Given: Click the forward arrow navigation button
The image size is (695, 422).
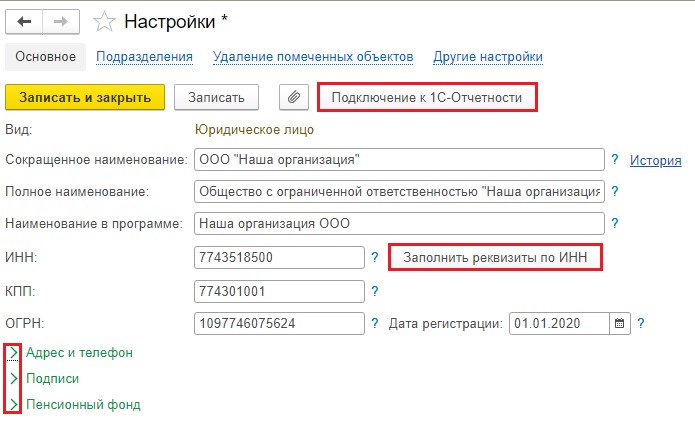Looking at the screenshot, I should pos(61,22).
